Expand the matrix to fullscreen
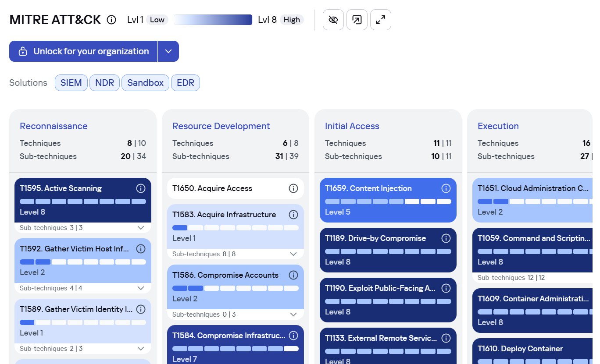Screen dimensions: 600x364 (381, 20)
